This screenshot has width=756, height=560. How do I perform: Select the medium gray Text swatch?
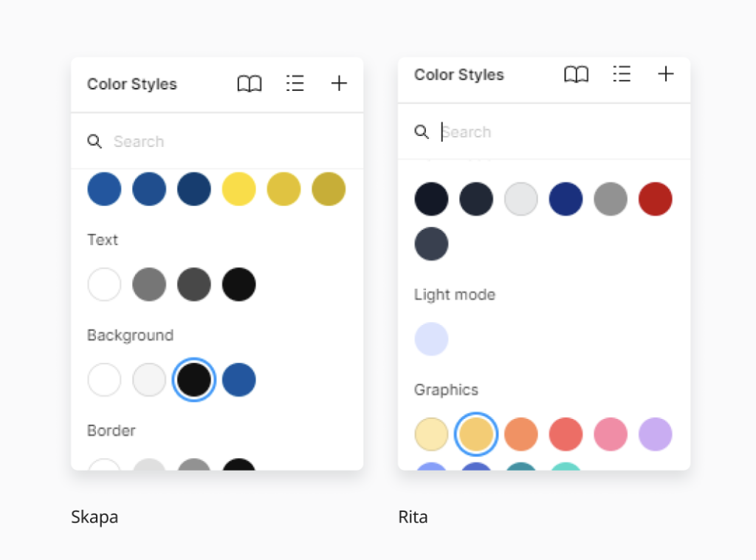149,284
